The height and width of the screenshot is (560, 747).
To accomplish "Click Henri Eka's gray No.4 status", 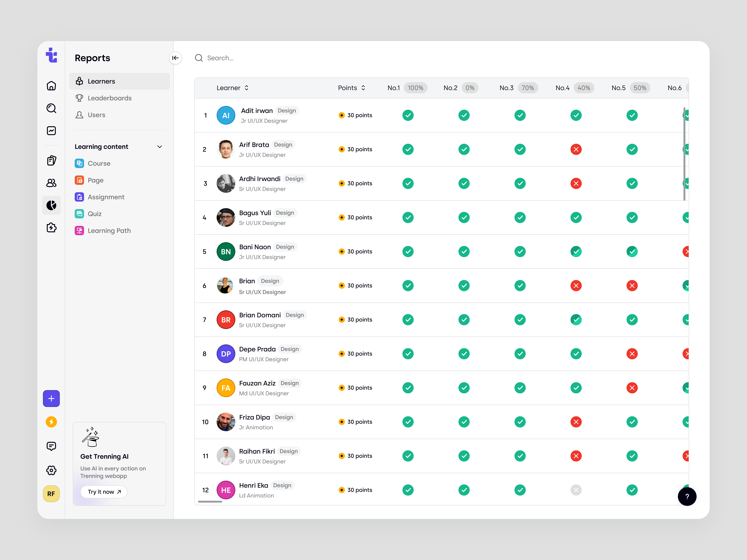I will 576,490.
